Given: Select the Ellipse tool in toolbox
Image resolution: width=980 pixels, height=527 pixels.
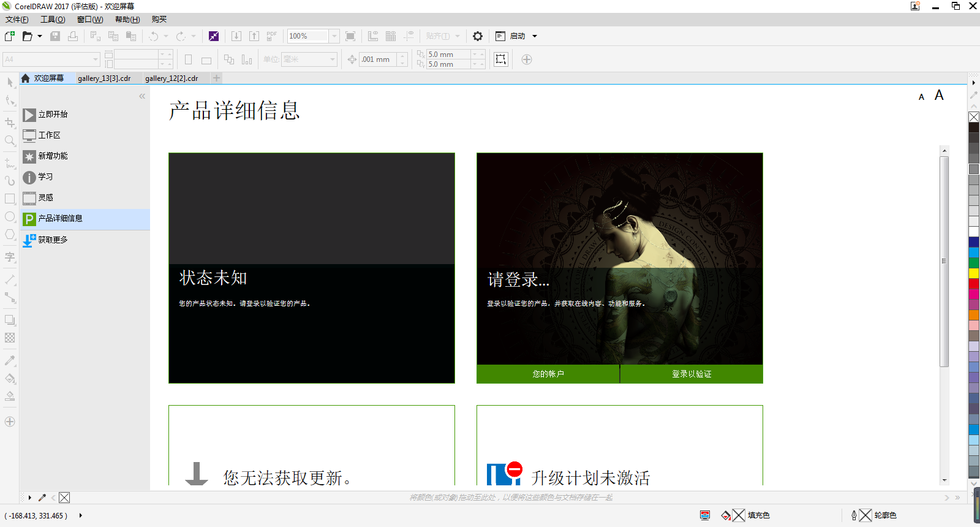Looking at the screenshot, I should 10,217.
